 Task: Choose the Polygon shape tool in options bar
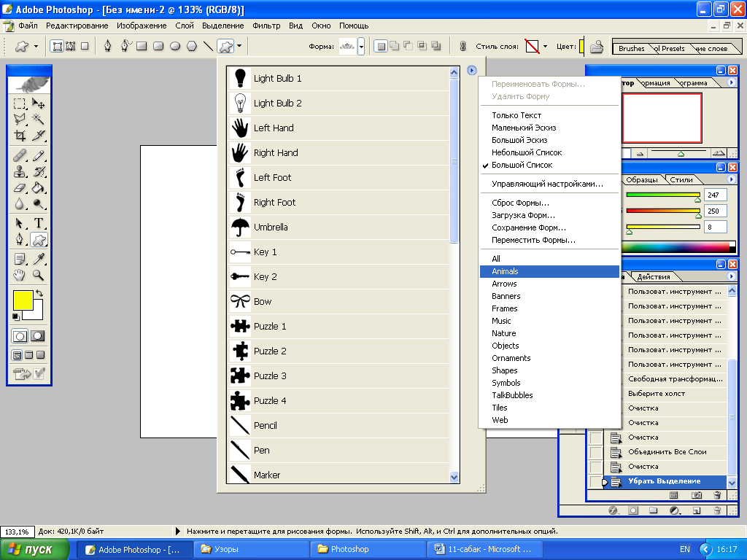(x=192, y=46)
